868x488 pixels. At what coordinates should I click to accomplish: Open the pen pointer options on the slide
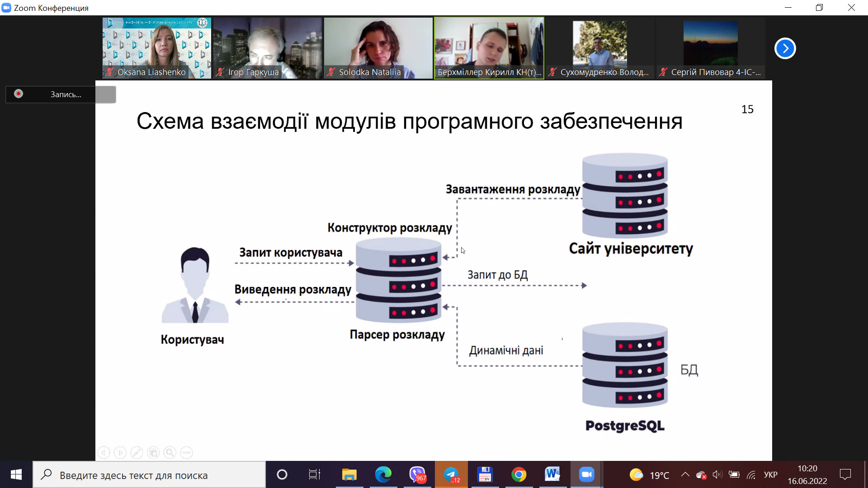[137, 452]
